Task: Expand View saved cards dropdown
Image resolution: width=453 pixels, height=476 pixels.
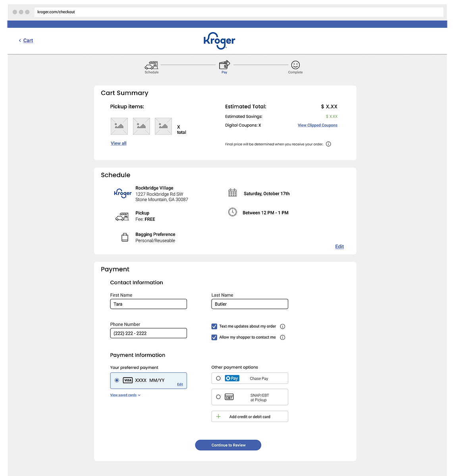Action: (125, 395)
